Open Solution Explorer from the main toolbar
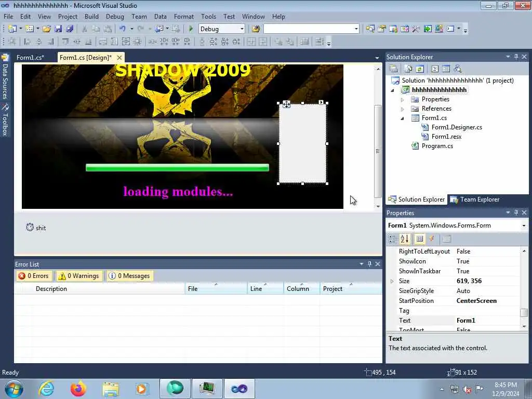 coord(370,29)
